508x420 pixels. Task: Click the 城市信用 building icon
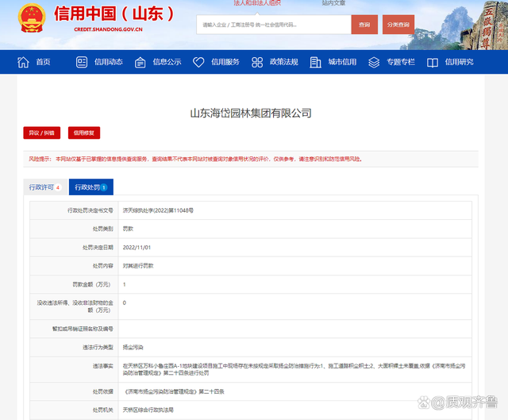tap(315, 62)
